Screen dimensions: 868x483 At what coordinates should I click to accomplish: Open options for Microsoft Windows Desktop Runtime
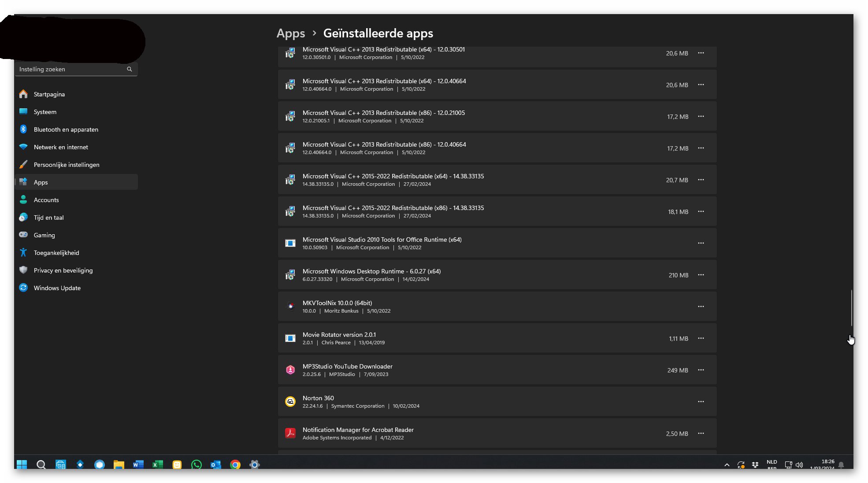coord(701,275)
